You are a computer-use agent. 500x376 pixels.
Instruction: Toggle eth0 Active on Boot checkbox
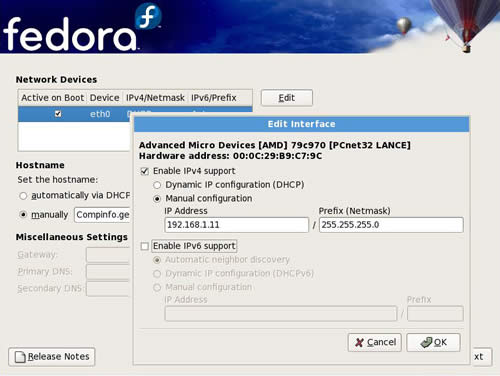point(58,114)
